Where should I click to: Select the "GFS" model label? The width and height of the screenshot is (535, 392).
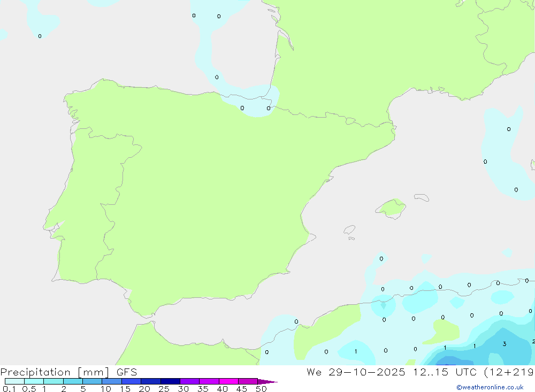pyautogui.click(x=127, y=372)
